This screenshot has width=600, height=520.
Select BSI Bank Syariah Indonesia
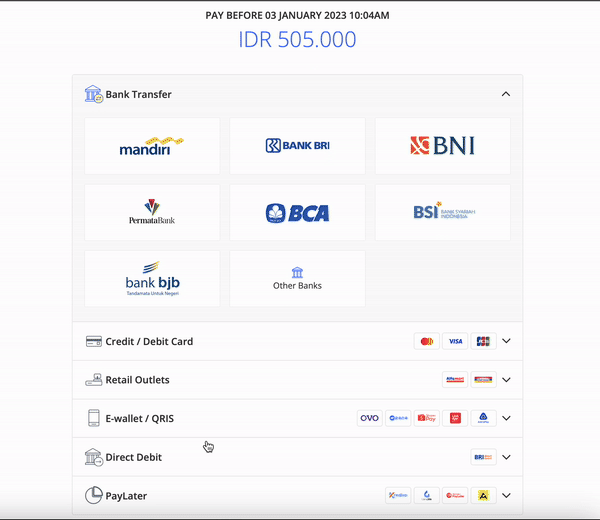coord(443,212)
